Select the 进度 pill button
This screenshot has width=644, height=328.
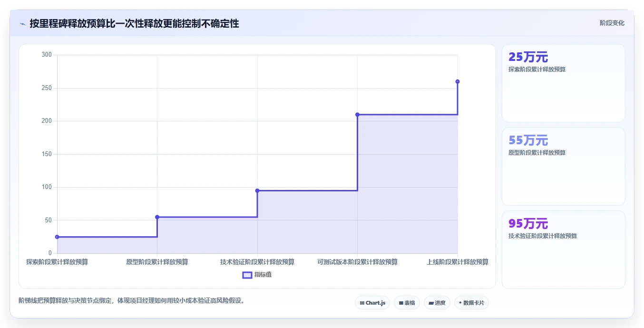pyautogui.click(x=437, y=303)
